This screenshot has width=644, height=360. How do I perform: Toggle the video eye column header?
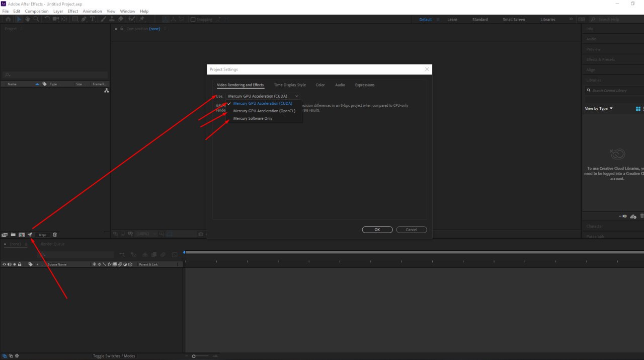5,264
